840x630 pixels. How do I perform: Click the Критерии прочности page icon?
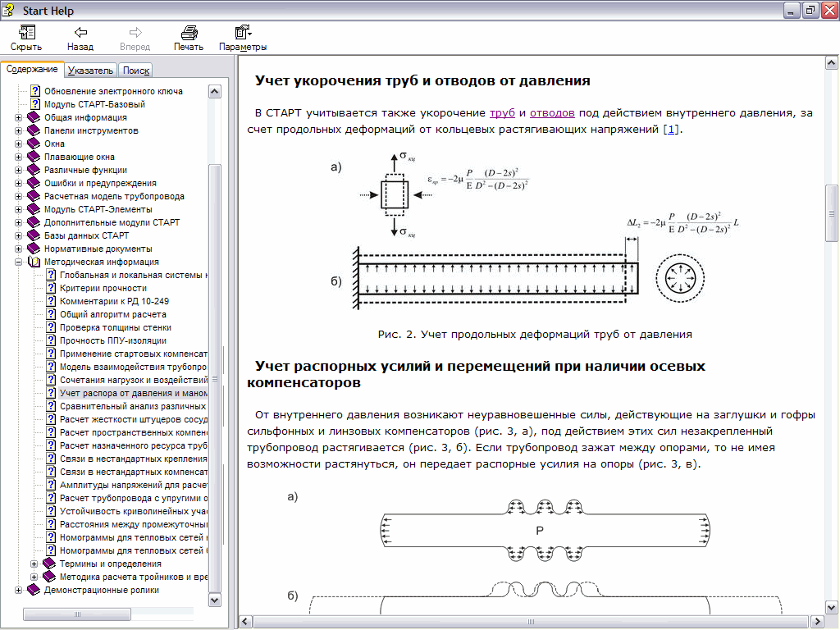click(x=51, y=288)
